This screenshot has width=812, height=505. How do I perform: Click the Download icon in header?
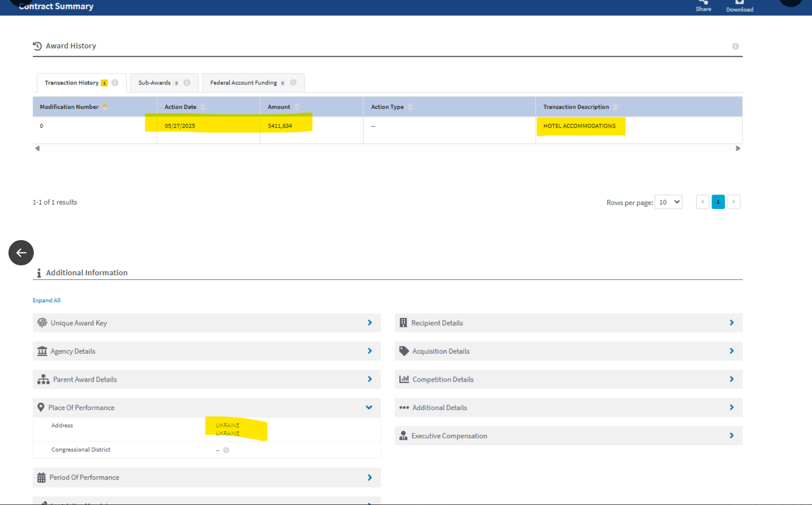pyautogui.click(x=739, y=3)
